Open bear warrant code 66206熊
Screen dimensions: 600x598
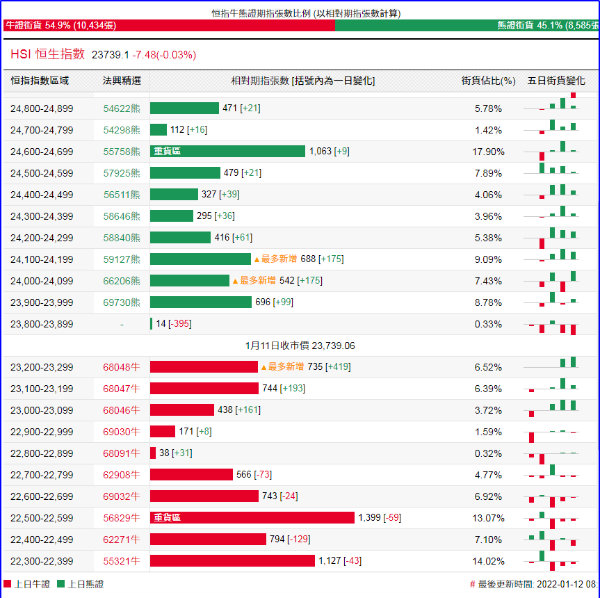pyautogui.click(x=122, y=281)
